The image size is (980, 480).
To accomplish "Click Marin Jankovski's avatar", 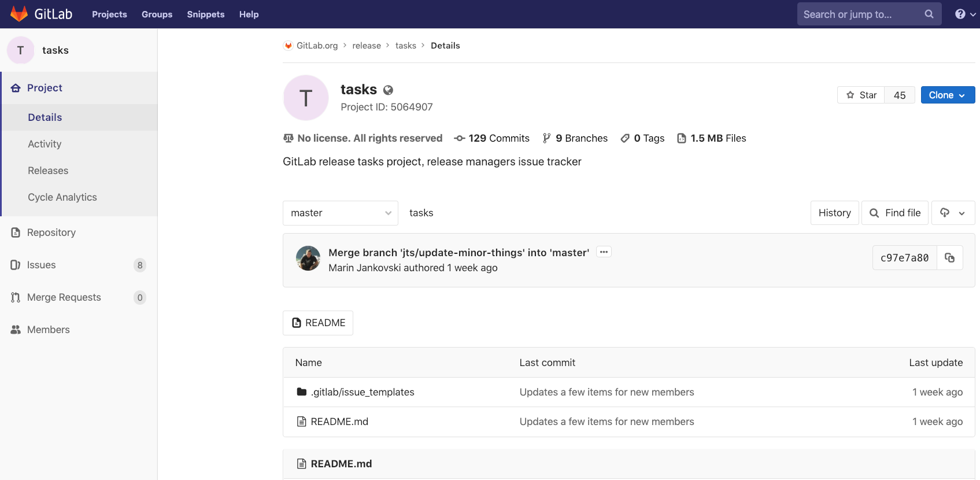I will 308,258.
